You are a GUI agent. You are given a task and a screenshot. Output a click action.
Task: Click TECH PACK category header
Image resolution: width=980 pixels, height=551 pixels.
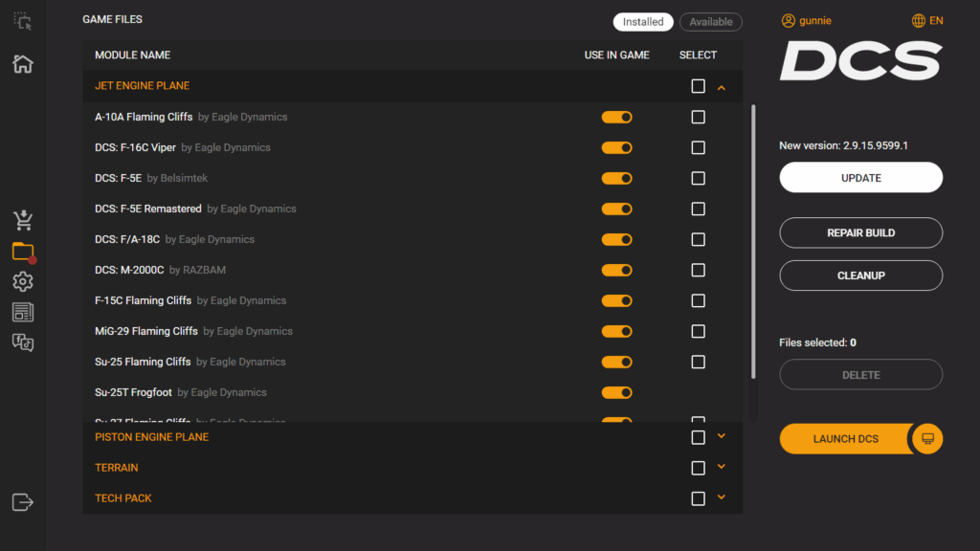coord(123,498)
